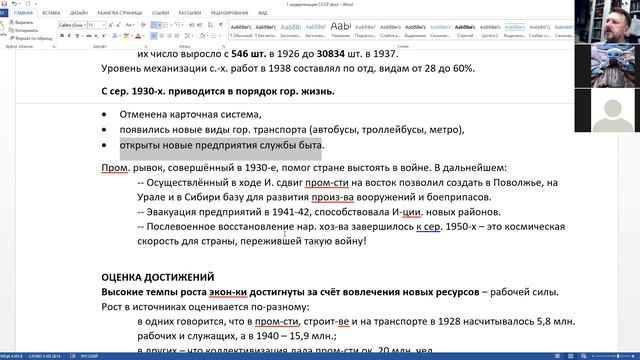Open the РАЗМЕТКА СТРАНИЦЫ tab

[x=120, y=13]
